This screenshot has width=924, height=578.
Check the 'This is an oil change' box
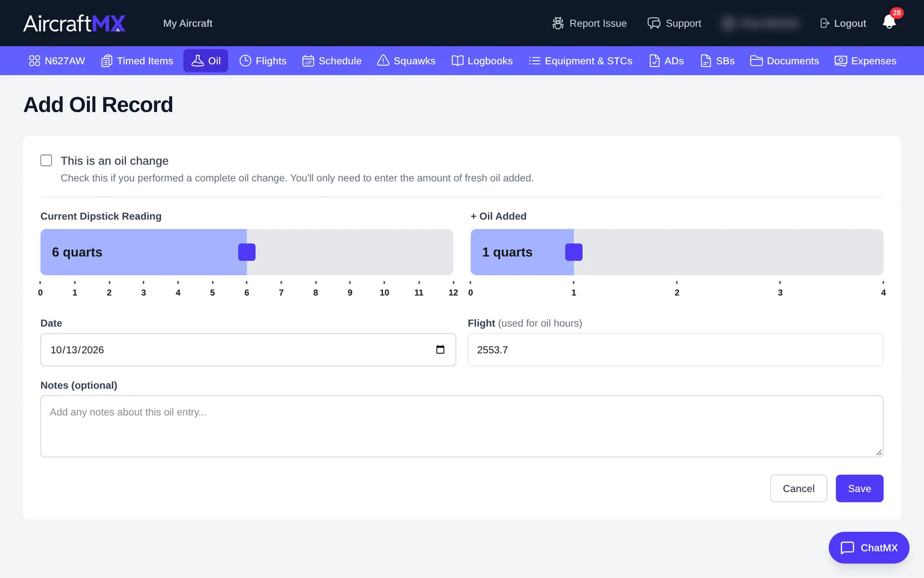coord(46,160)
